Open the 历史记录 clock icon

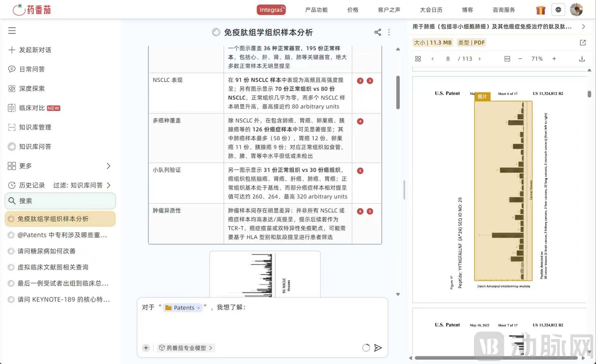click(12, 185)
